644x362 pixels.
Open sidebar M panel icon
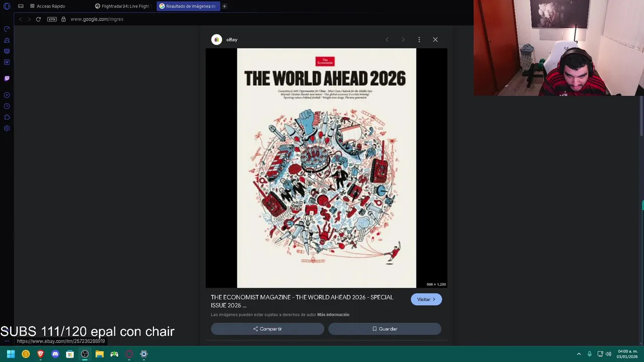[7, 62]
